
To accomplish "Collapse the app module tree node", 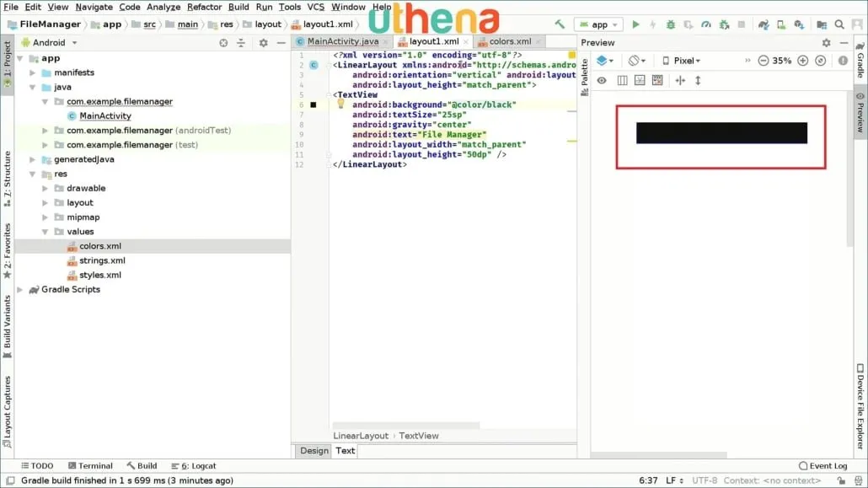I will click(20, 58).
